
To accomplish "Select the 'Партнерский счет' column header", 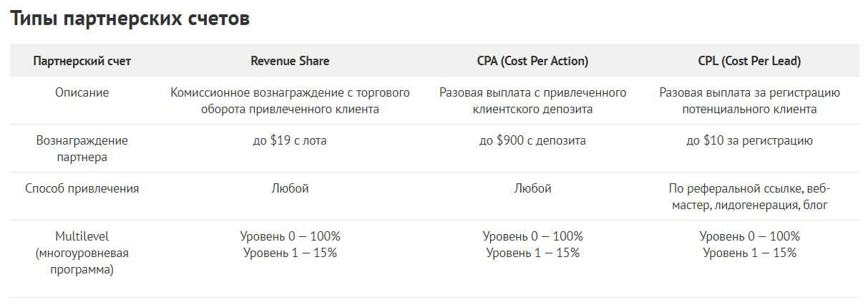I will 82,62.
